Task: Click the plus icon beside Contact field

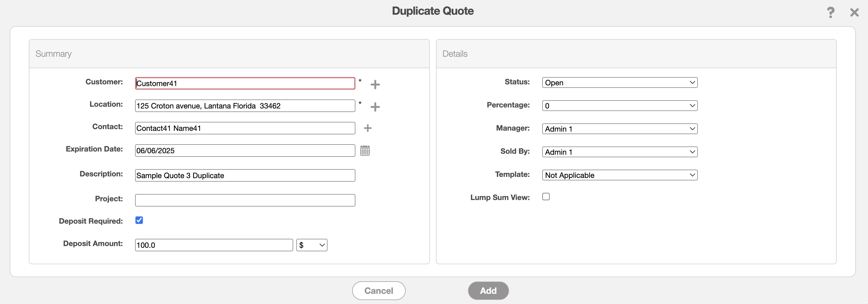Action: tap(368, 128)
